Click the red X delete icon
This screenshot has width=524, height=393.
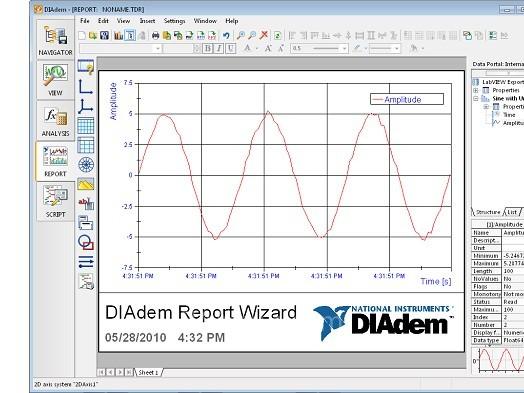[x=264, y=35]
